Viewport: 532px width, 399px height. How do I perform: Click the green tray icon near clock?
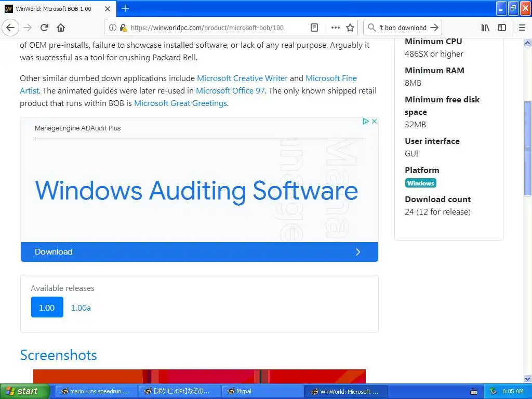point(494,392)
